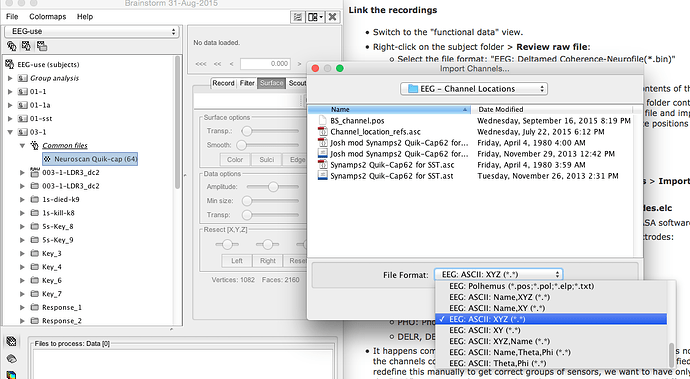Click BS_channel.pos file icon in list
This screenshot has height=379, width=690.
click(323, 120)
